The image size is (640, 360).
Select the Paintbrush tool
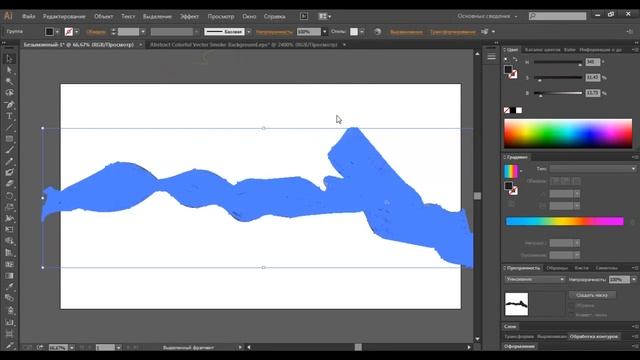[9, 150]
